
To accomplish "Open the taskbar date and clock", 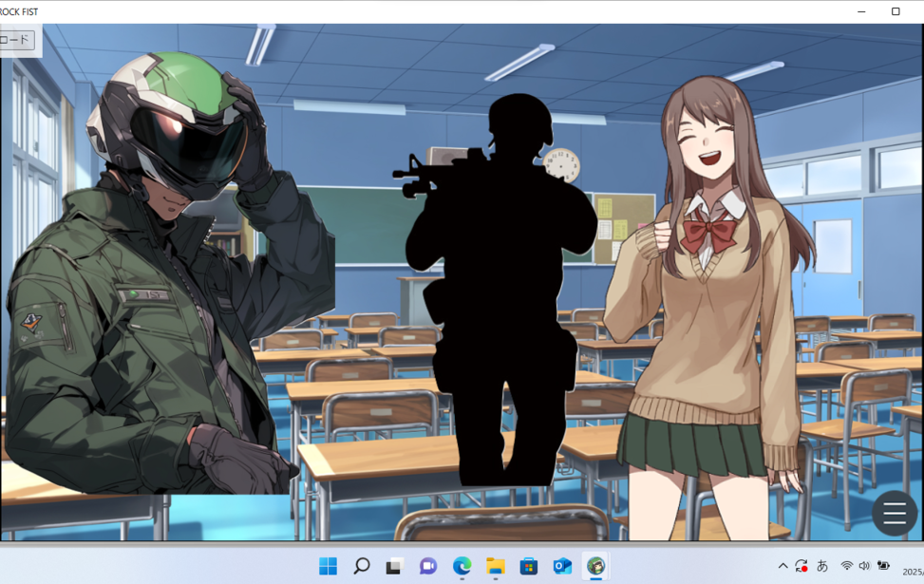I will (913, 571).
